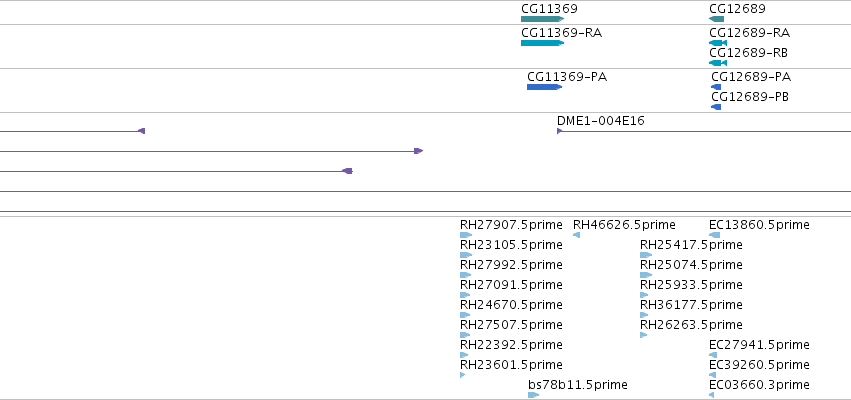Click the EC03660.3prime label
The height and width of the screenshot is (400, 851).
point(759,385)
